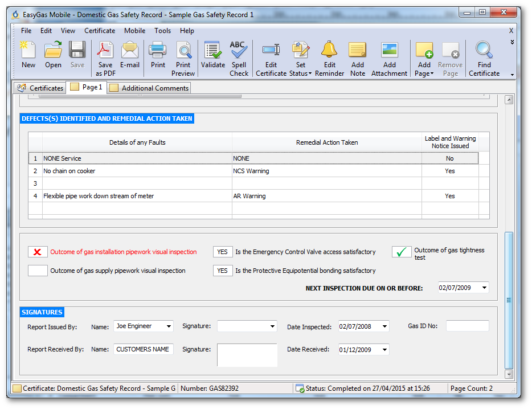Open the Help menu

point(187,31)
